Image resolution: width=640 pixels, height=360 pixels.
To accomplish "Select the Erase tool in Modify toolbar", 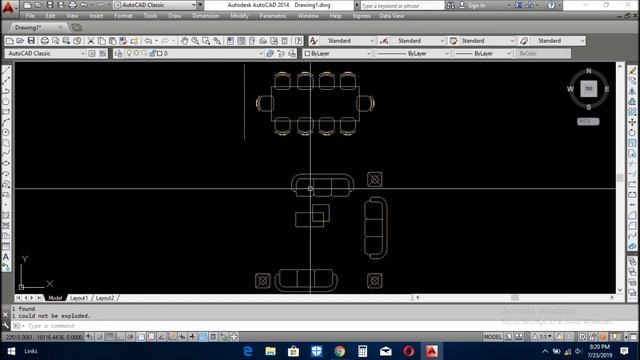I will coord(632,70).
